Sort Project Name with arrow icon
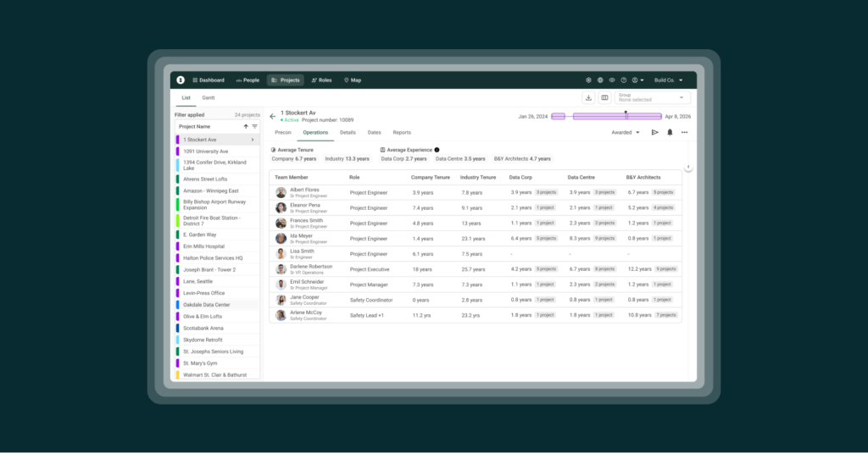This screenshot has height=453, width=868. coord(246,127)
